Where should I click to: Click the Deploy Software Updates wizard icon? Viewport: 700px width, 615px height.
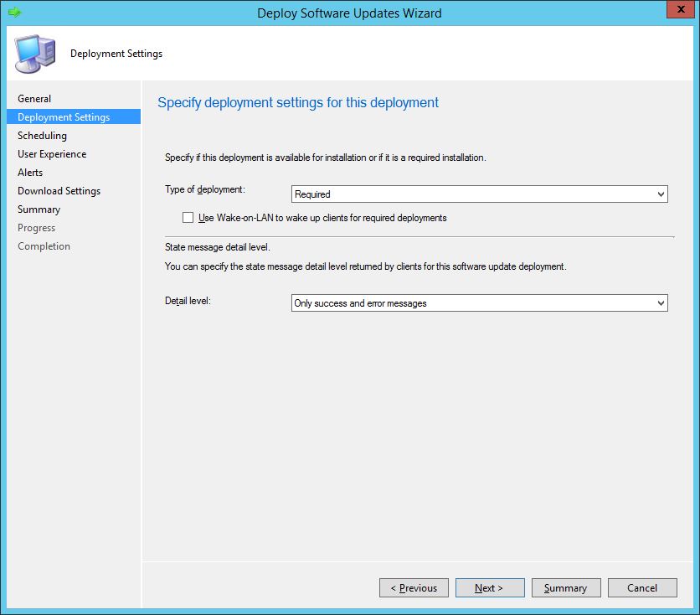point(33,52)
